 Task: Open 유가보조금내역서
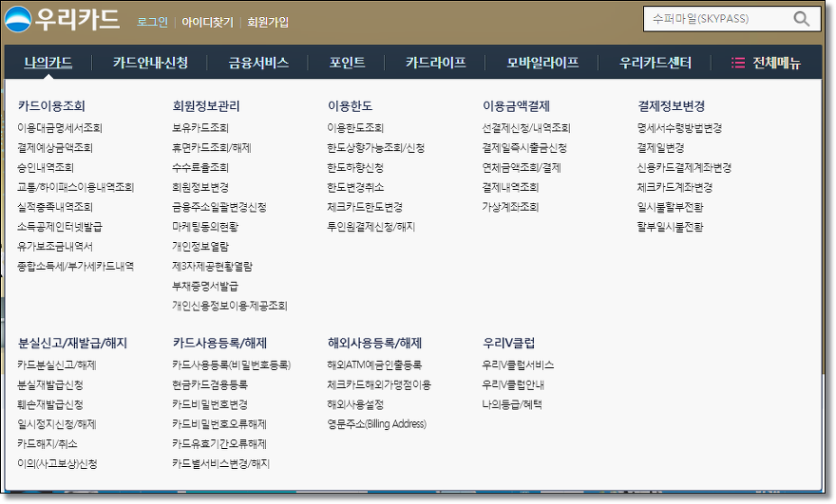pyautogui.click(x=55, y=246)
